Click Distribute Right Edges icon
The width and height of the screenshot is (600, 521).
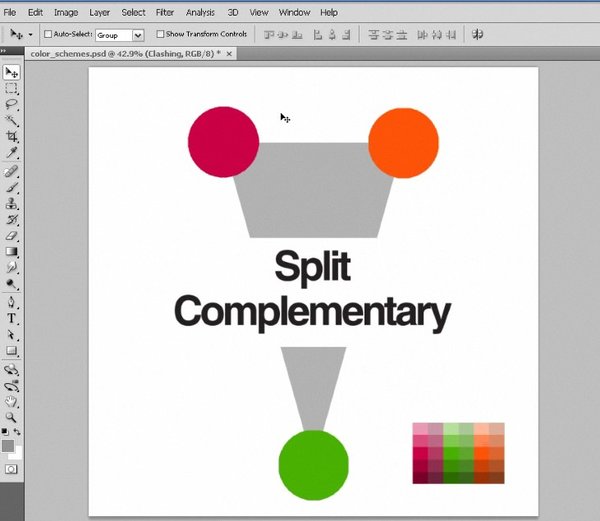click(451, 35)
